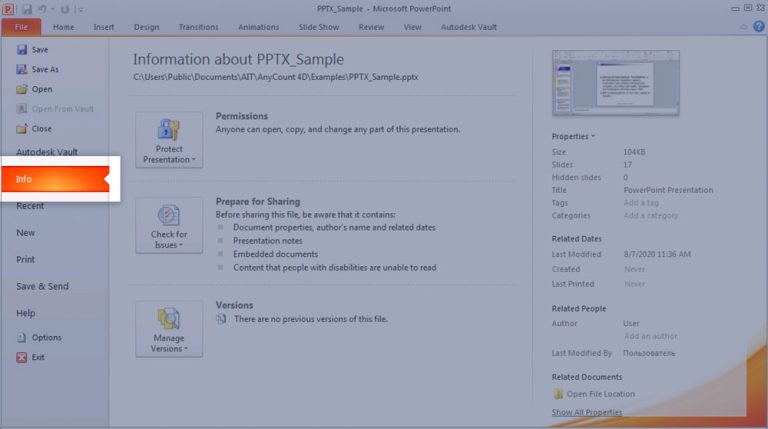The image size is (768, 429).
Task: Select Autodesk Vault in the backstage sidebar
Action: [47, 152]
